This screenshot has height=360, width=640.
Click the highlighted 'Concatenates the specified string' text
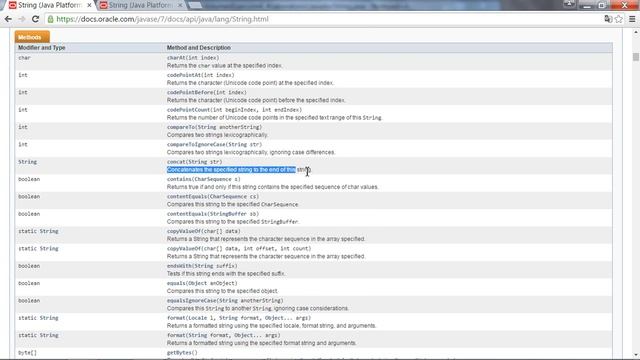point(231,170)
